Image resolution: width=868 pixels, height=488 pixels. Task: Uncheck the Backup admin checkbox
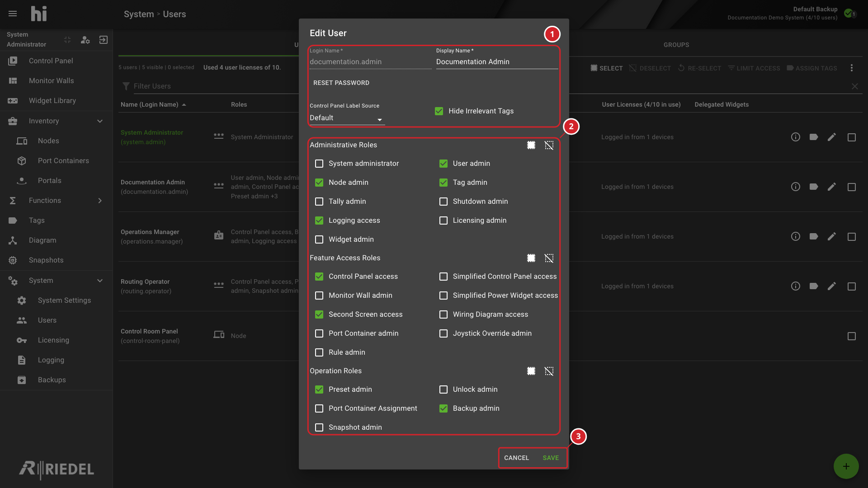443,408
